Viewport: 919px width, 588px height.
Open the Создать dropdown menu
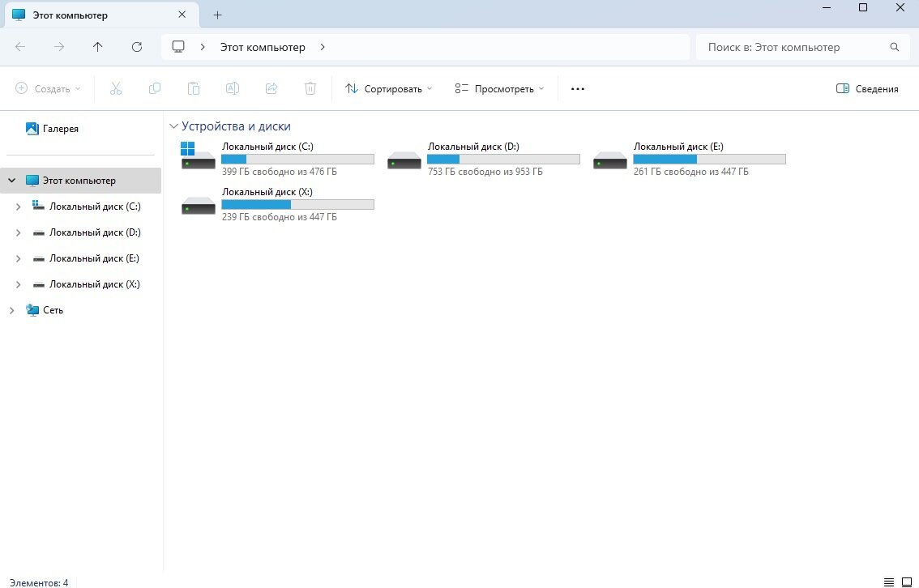pyautogui.click(x=48, y=88)
